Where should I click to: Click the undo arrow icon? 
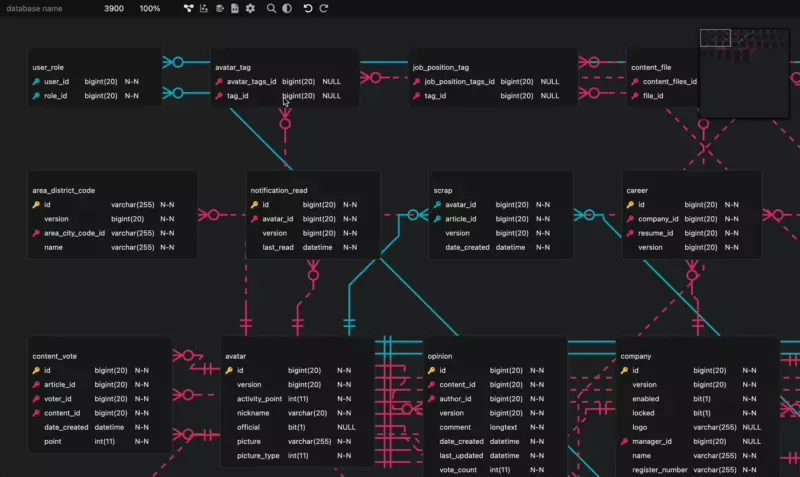308,8
